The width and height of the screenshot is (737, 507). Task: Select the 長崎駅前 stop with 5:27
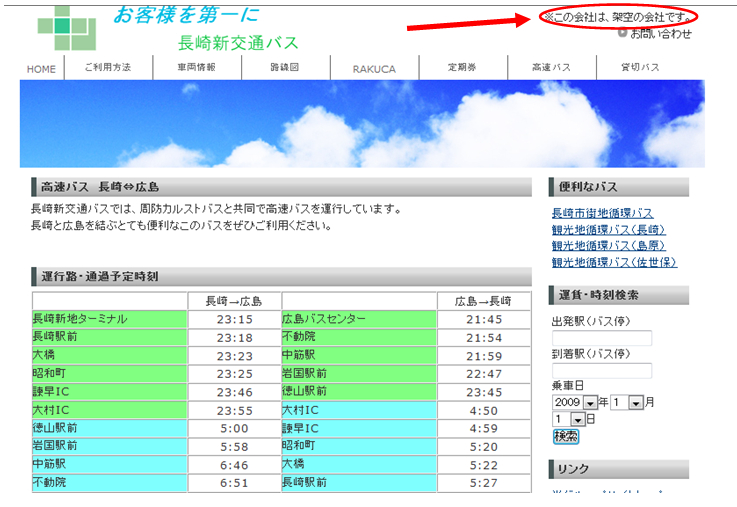coord(359,483)
